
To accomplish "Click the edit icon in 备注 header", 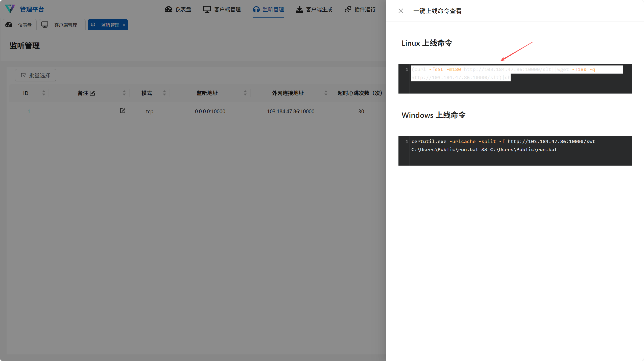I will pyautogui.click(x=92, y=93).
